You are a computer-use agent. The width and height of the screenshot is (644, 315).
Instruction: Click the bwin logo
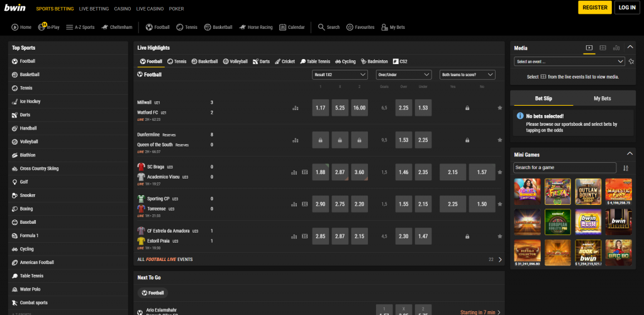(15, 8)
